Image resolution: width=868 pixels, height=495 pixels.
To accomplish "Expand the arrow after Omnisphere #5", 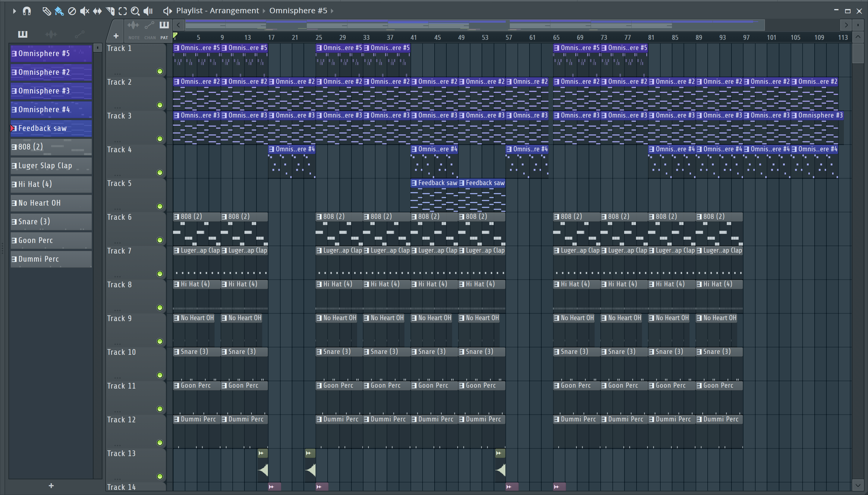I will (x=332, y=11).
